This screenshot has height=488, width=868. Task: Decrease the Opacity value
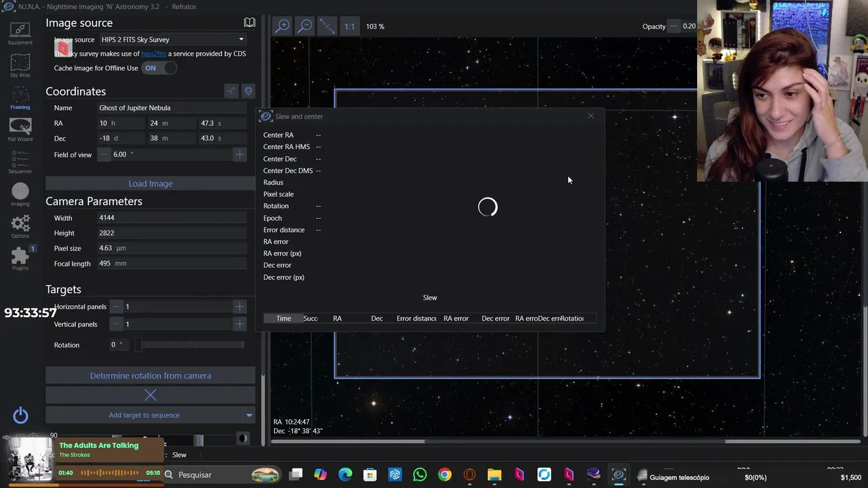[x=674, y=26]
